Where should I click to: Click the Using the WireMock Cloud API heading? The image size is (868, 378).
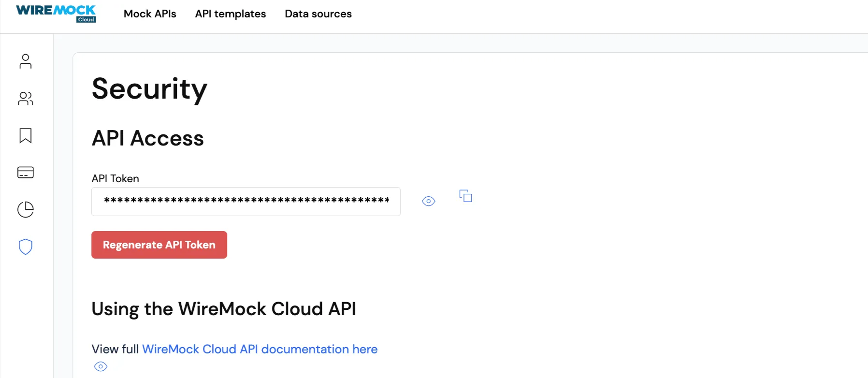(224, 309)
